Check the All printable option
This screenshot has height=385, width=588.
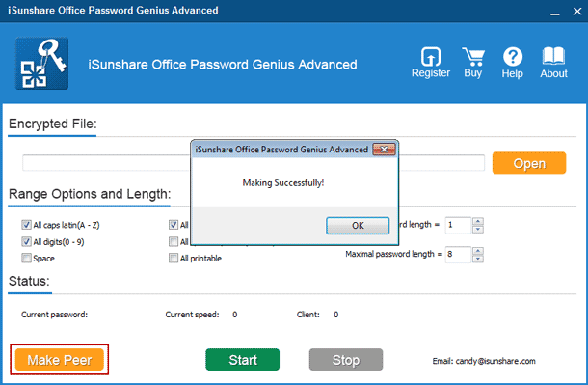coord(174,259)
